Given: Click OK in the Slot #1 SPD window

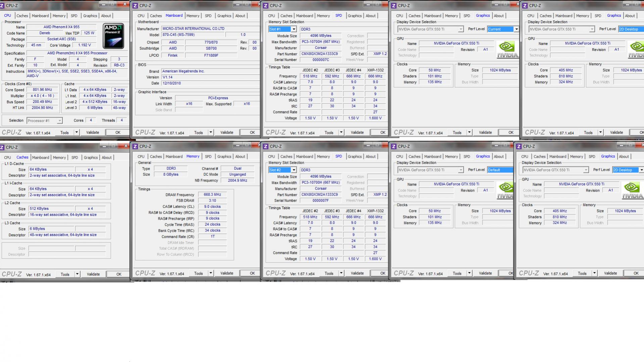Looking at the screenshot, I should pos(383,133).
